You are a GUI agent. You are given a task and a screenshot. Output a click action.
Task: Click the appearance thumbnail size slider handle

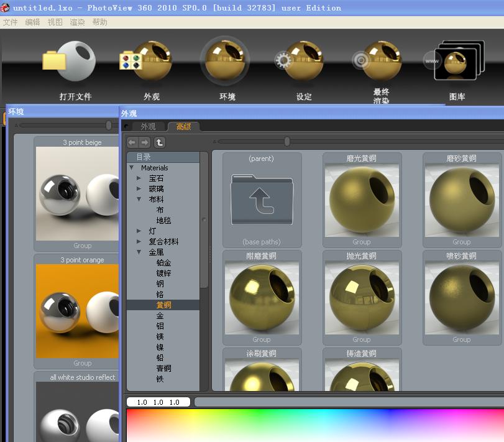click(x=287, y=142)
